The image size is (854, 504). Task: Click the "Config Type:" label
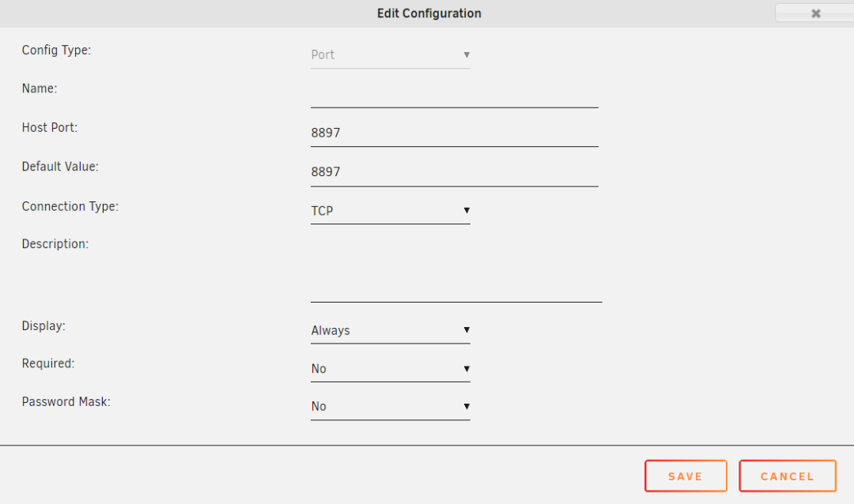pos(57,51)
